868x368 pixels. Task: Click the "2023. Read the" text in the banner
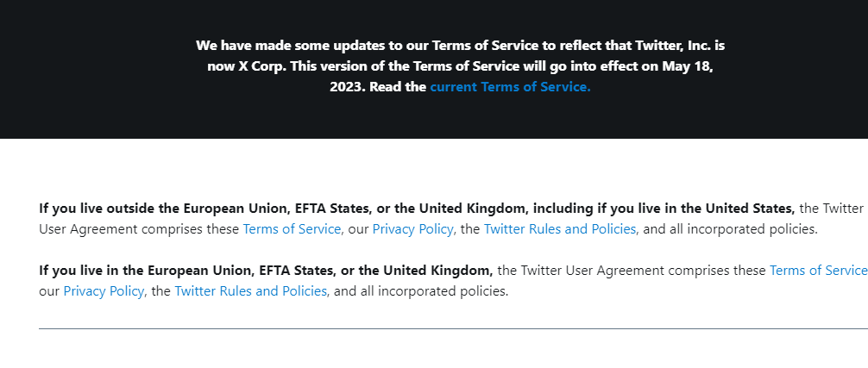pos(378,87)
